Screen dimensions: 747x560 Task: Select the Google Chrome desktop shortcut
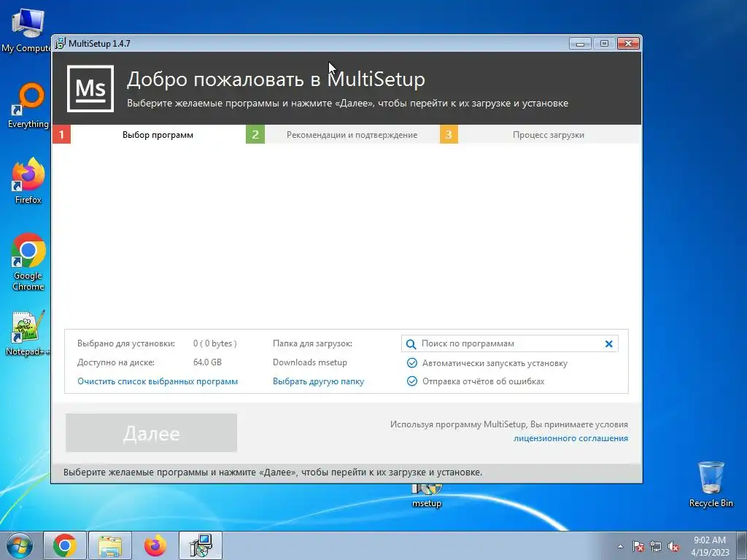pyautogui.click(x=28, y=262)
